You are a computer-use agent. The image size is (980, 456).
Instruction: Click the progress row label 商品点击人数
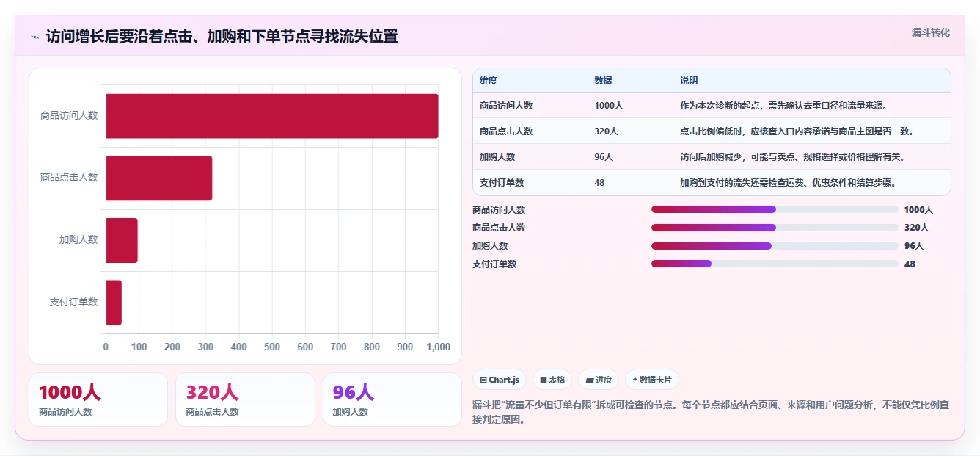pos(499,228)
